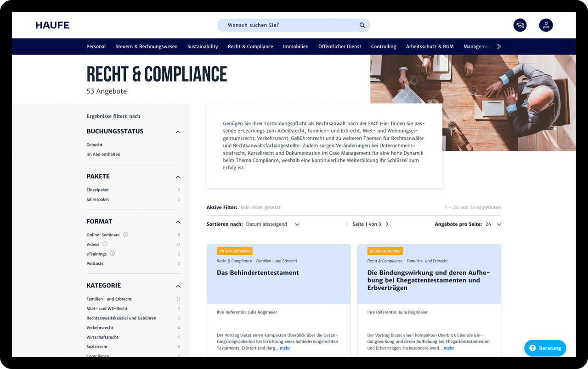This screenshot has height=369, width=588.
Task: Select Sozialrecht category filter
Action: point(97,347)
